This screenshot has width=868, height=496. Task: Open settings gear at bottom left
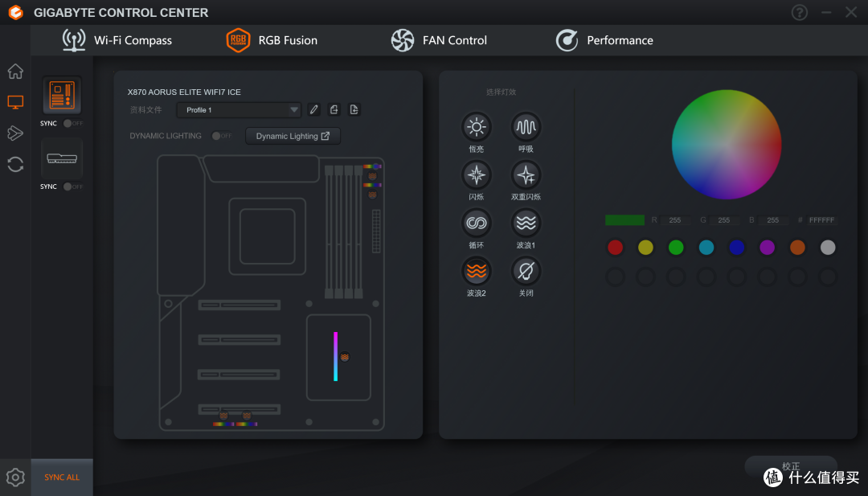[15, 478]
